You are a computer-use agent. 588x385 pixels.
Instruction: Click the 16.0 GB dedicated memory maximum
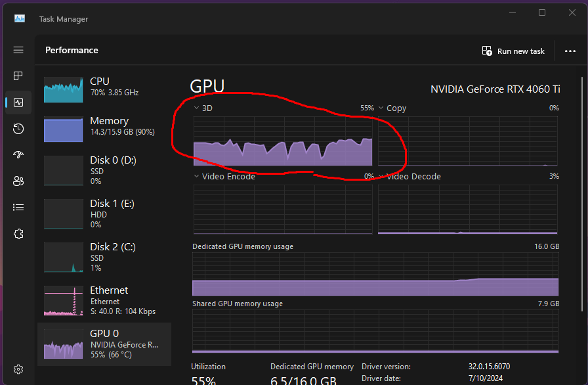point(547,246)
